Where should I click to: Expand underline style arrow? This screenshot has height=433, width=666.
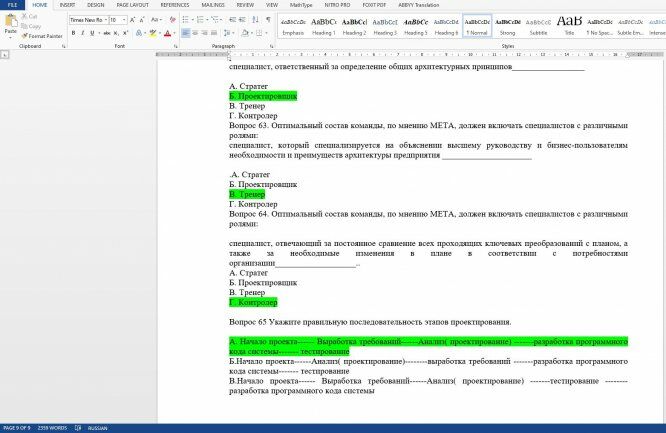[99, 33]
